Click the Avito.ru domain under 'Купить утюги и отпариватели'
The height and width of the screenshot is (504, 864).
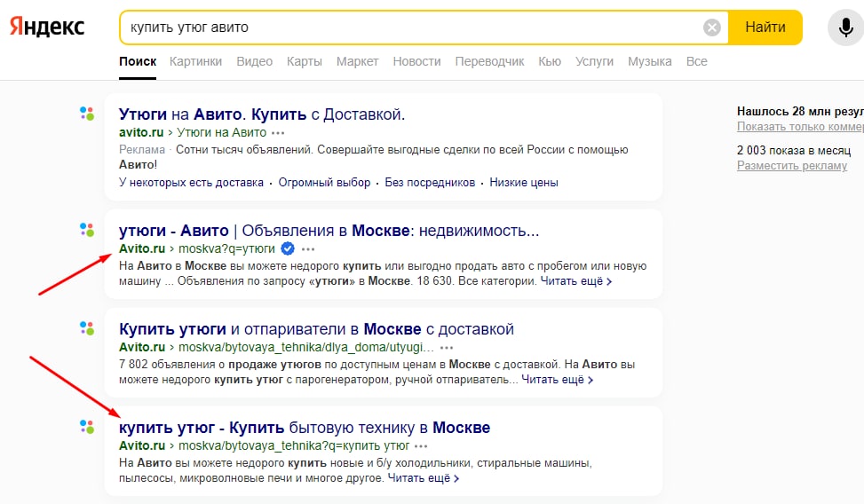(142, 347)
